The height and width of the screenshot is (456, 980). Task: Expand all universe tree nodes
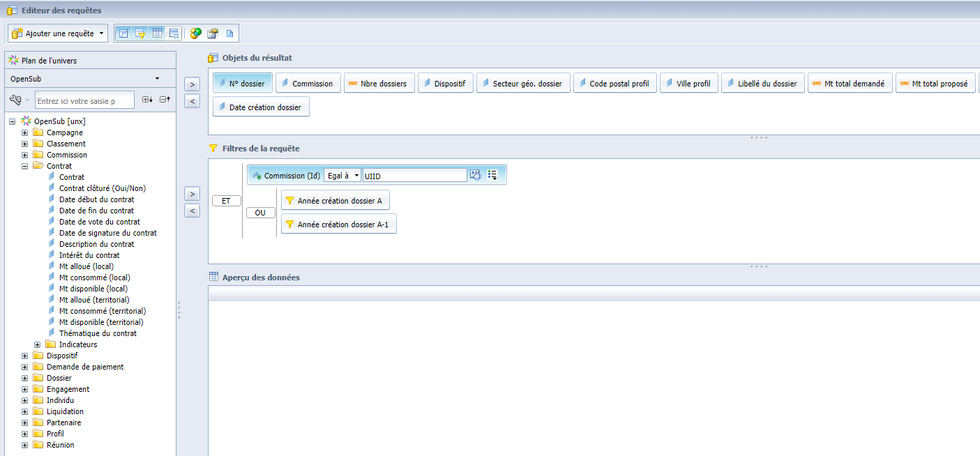[147, 100]
